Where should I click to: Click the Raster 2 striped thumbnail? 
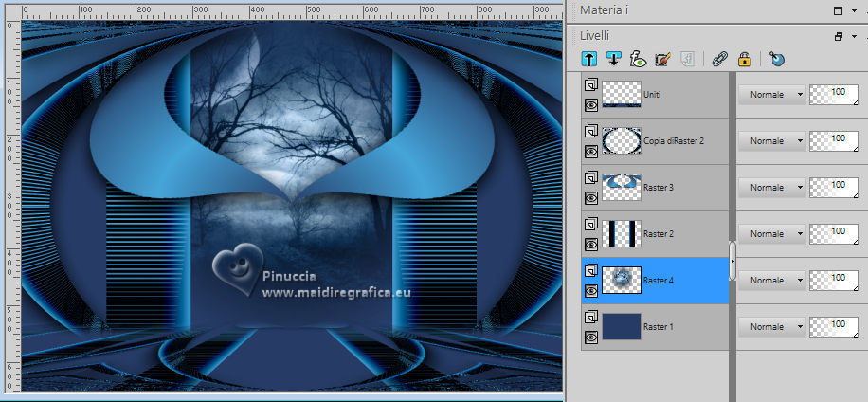pyautogui.click(x=622, y=233)
